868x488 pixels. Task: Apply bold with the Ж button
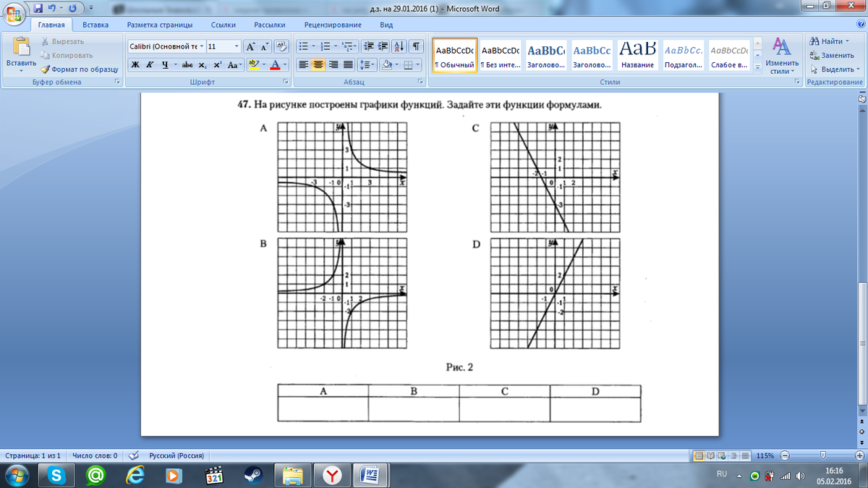click(x=135, y=64)
